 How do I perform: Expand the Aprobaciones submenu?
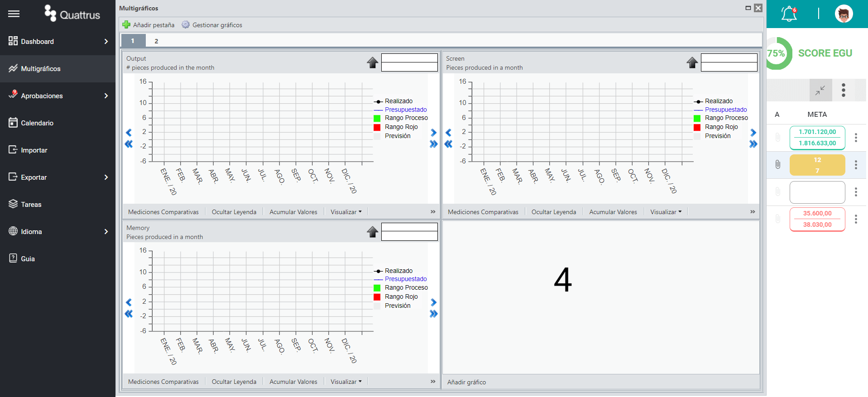(x=106, y=96)
